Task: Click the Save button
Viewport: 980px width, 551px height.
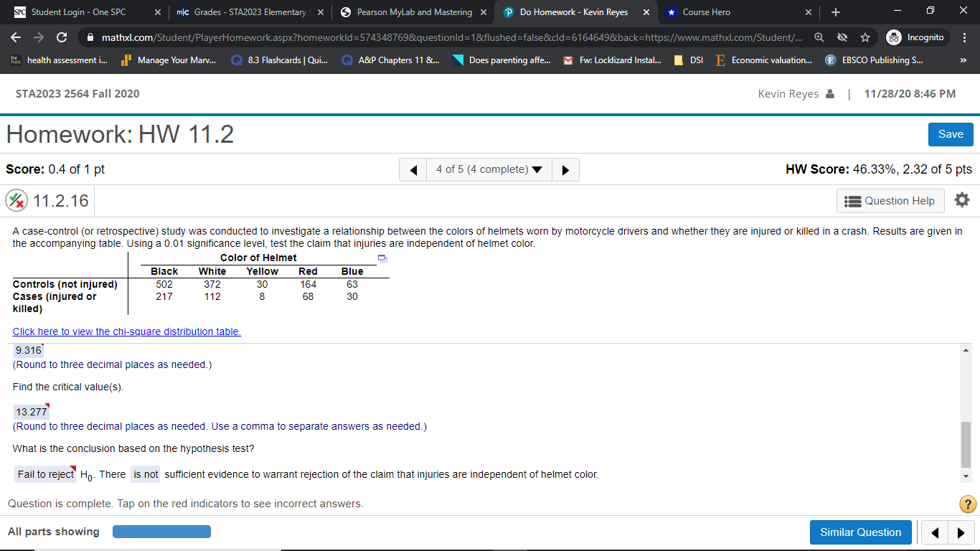Action: click(951, 134)
